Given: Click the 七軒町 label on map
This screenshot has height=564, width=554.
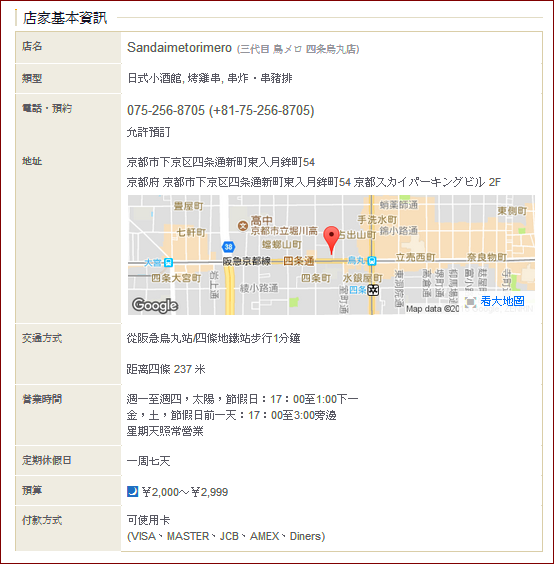Looking at the screenshot, I should coord(191,232).
